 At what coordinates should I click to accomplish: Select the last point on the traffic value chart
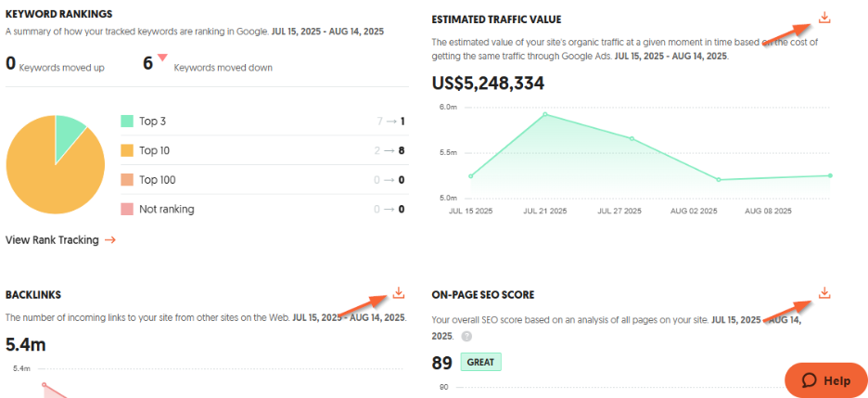coord(830,175)
